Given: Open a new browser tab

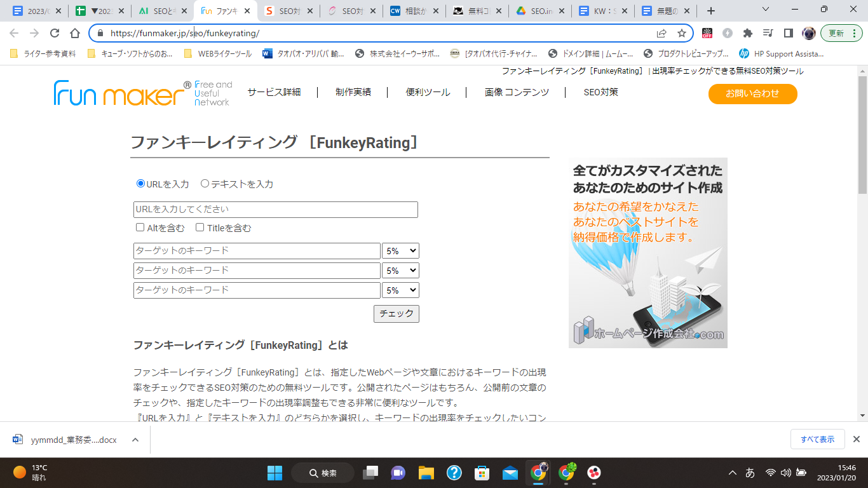Looking at the screenshot, I should pyautogui.click(x=711, y=11).
